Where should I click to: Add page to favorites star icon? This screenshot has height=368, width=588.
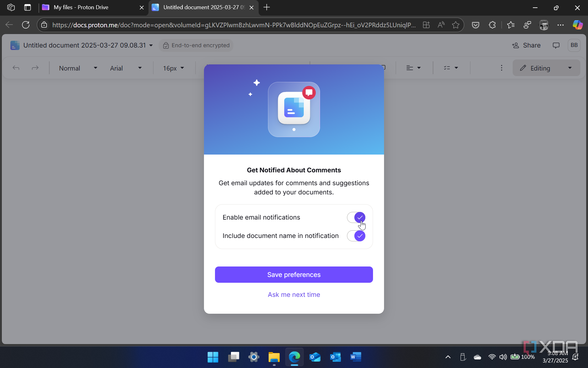[455, 25]
